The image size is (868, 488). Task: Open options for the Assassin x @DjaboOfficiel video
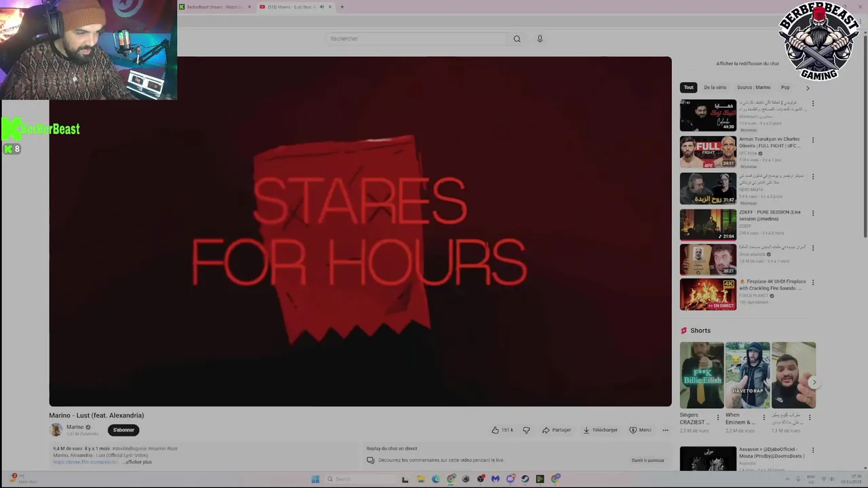(813, 450)
